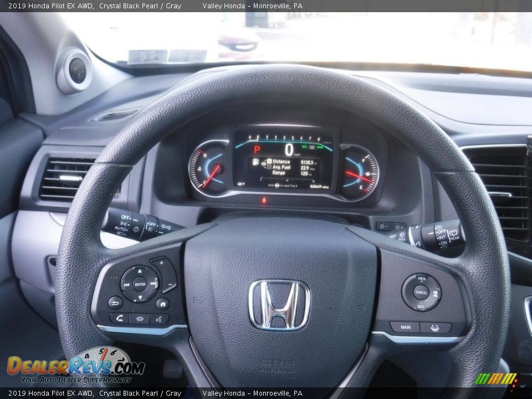Tap the CANCEL cruise control button
The image size is (532, 399).
click(421, 292)
